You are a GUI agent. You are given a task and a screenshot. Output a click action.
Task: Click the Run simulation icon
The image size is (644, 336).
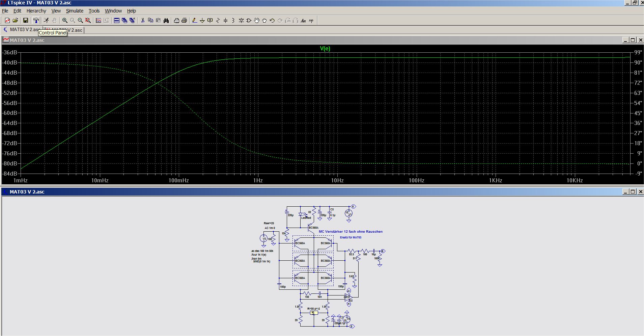click(46, 21)
